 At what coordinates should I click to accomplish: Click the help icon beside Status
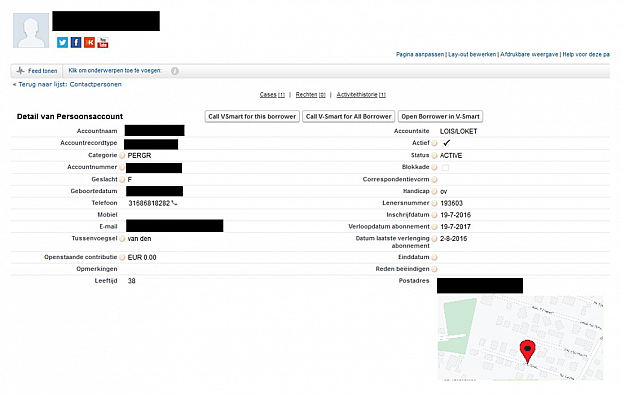tap(434, 156)
